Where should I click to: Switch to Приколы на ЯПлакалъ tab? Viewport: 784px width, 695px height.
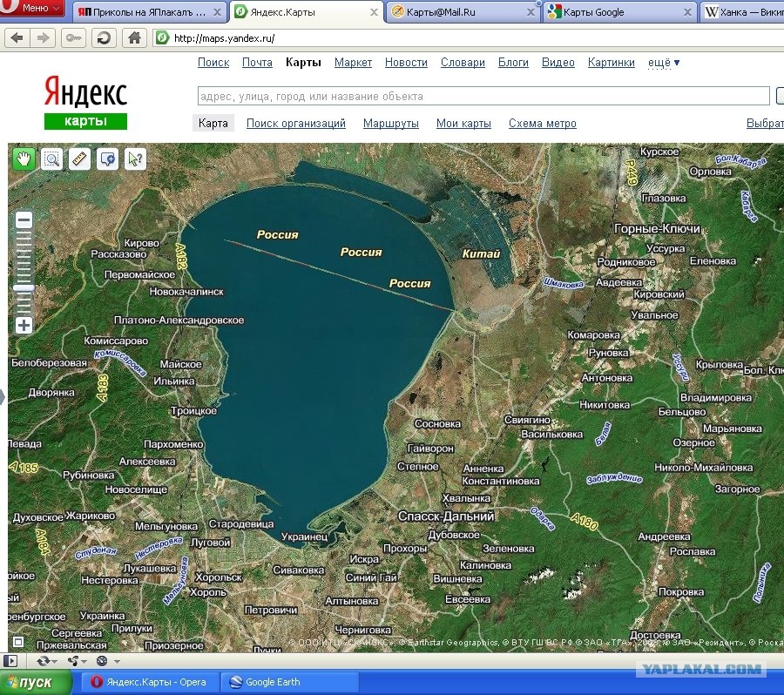pos(150,12)
